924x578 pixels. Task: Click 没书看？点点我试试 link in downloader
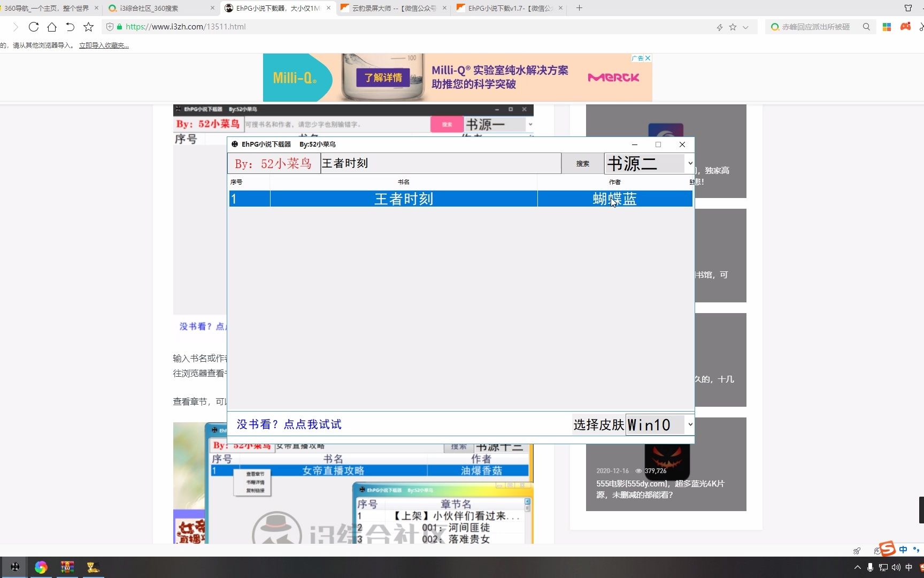coord(289,424)
